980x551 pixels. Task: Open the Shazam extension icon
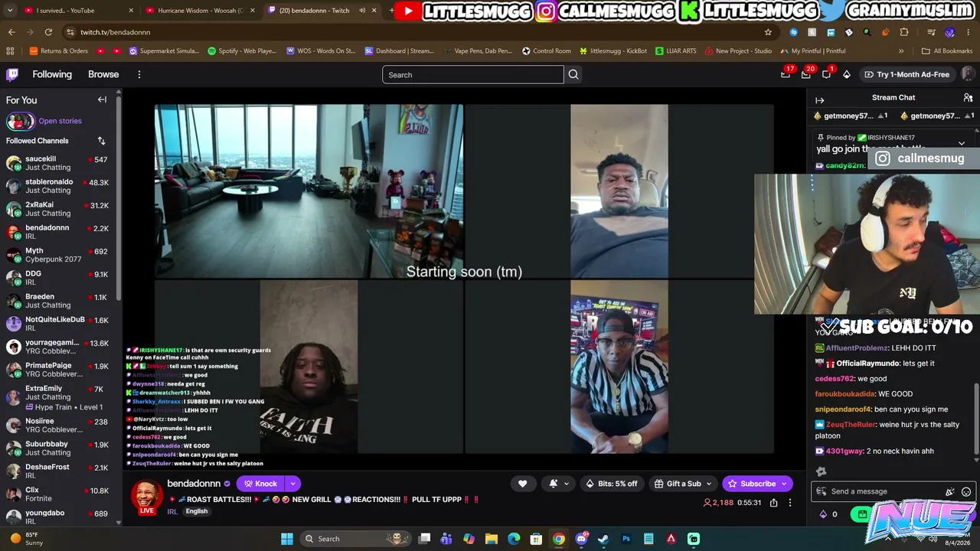click(793, 32)
